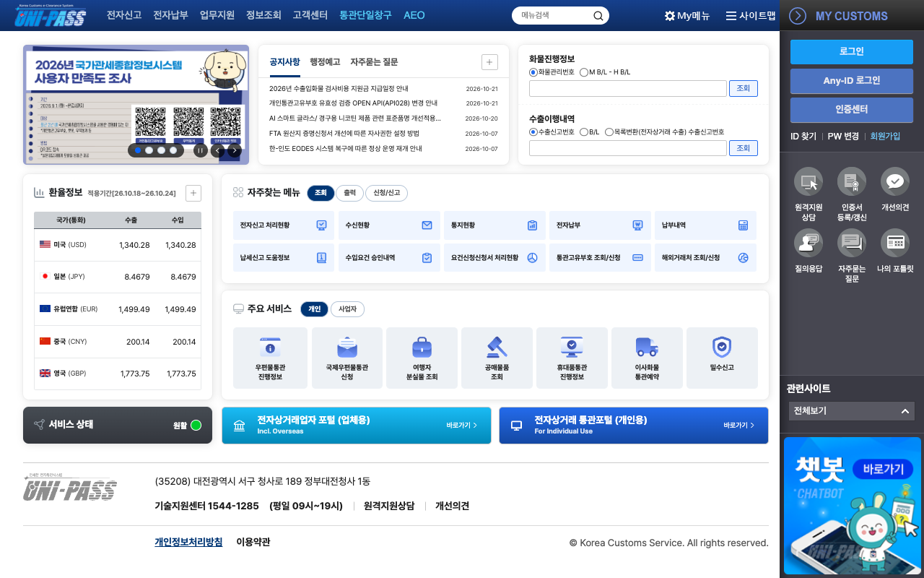Open 개인정보처리방침 footer link
This screenshot has height=578, width=924.
188,542
